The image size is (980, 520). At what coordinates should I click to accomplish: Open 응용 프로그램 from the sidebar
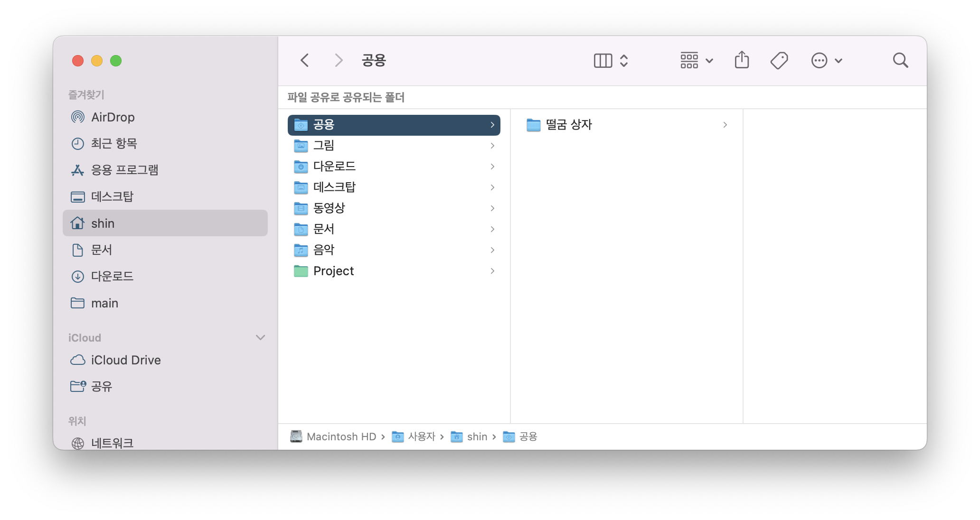pyautogui.click(x=124, y=170)
